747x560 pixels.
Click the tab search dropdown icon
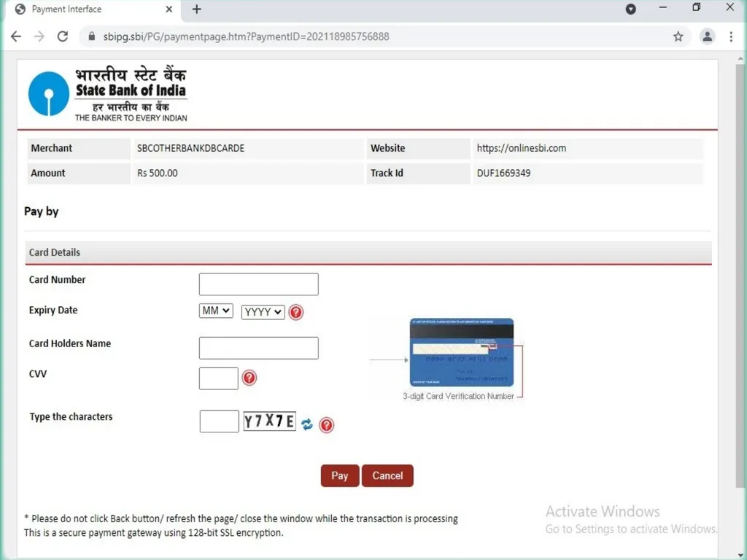(631, 9)
